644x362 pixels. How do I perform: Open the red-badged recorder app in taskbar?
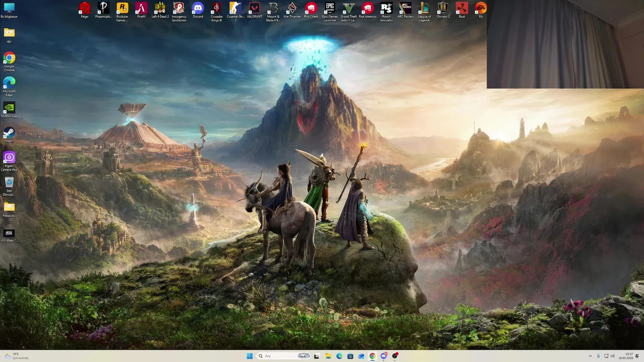pyautogui.click(x=395, y=356)
